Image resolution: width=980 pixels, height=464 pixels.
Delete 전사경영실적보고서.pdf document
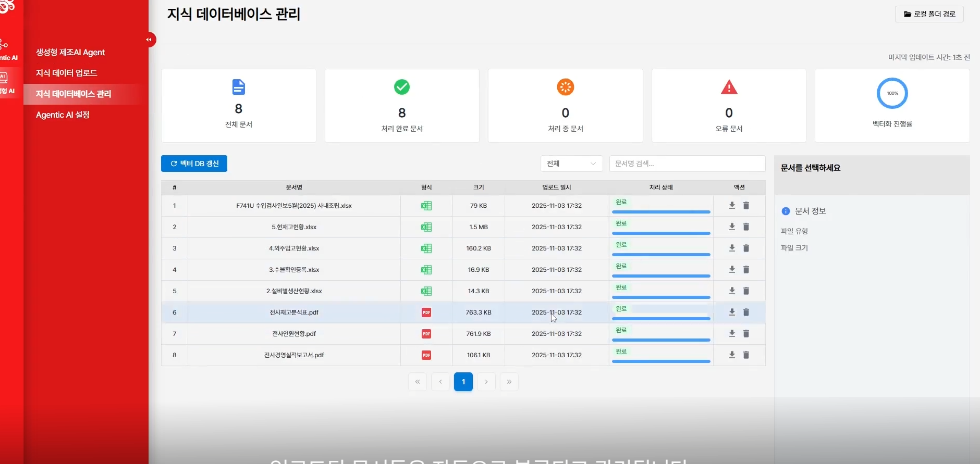point(746,355)
